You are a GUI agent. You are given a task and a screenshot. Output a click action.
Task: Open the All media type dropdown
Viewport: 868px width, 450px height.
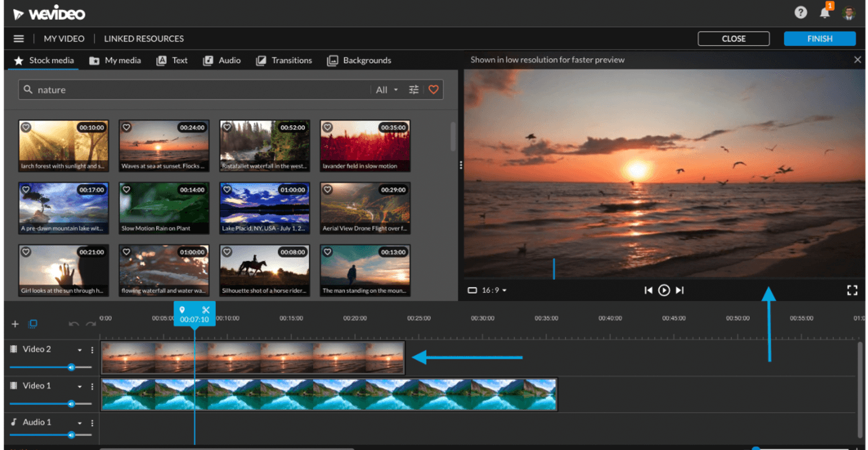pos(387,90)
